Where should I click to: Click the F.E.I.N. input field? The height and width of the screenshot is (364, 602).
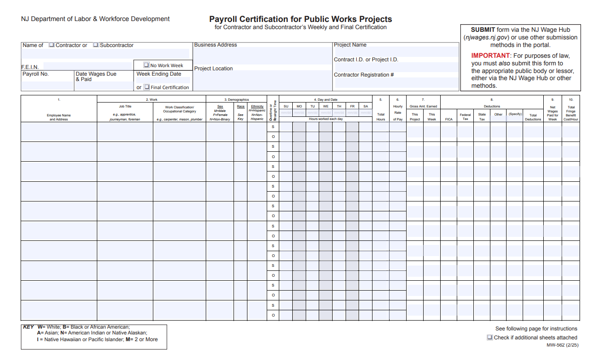(87, 67)
